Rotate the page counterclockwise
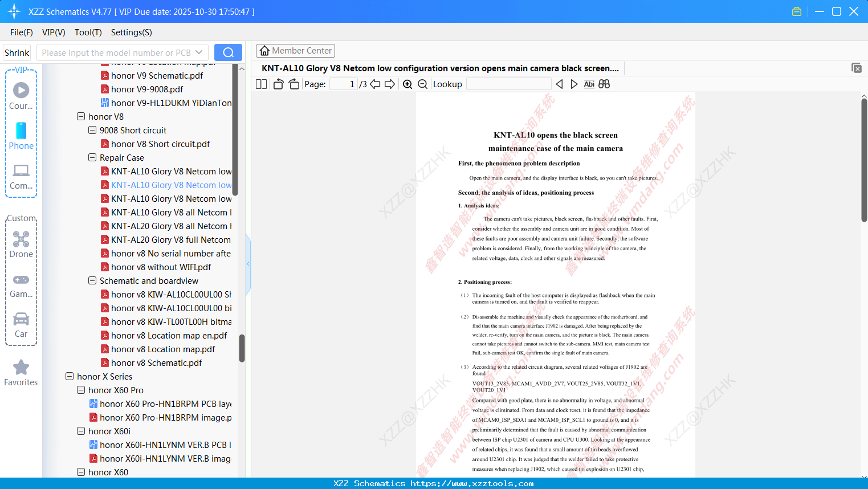 pyautogui.click(x=278, y=84)
